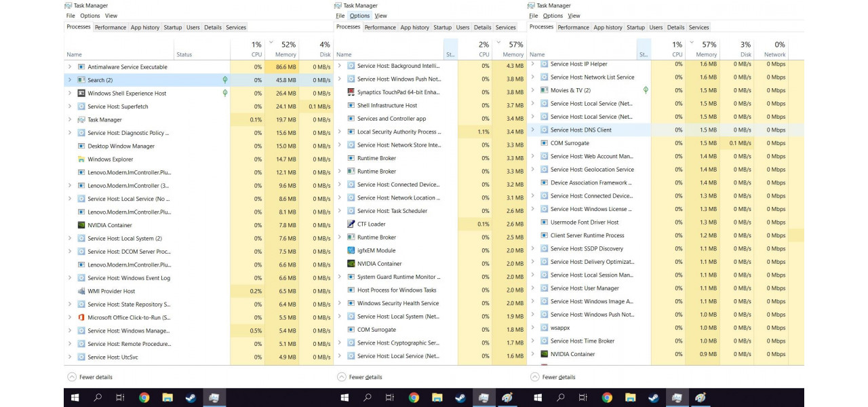This screenshot has height=407, width=868.
Task: Expand the Movies & TV (2) group
Action: [x=533, y=90]
